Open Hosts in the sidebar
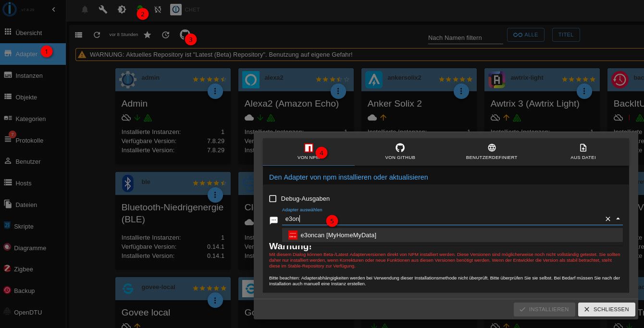The width and height of the screenshot is (644, 328). [33, 183]
